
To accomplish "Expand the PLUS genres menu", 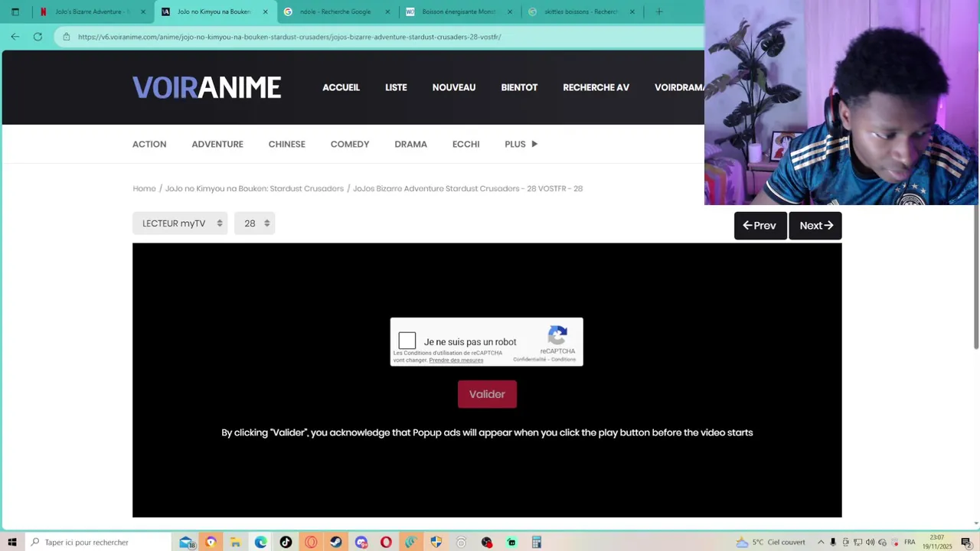I will (x=521, y=144).
